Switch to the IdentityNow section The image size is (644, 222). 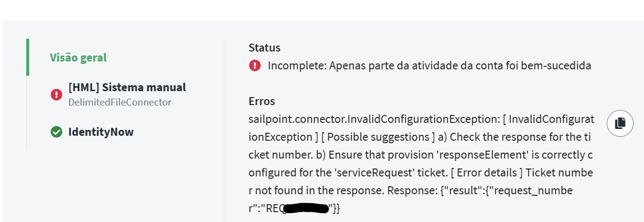101,132
